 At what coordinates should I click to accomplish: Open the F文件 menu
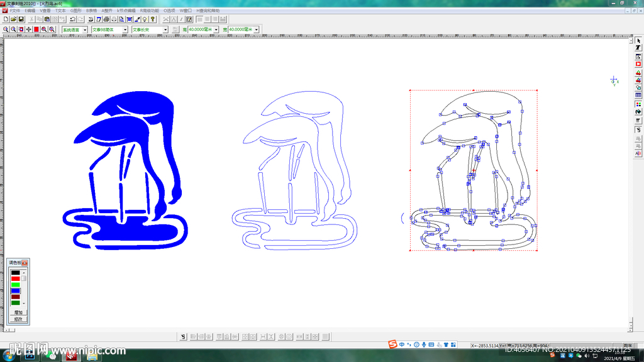coord(14,11)
